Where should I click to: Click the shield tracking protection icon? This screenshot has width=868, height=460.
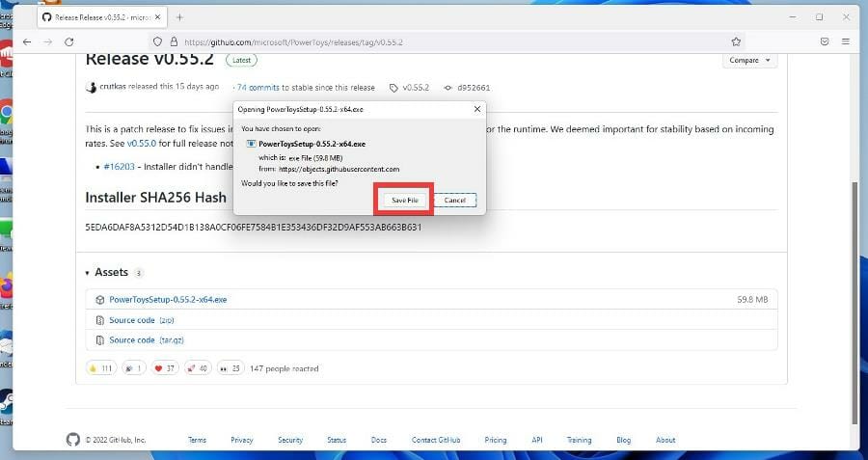[x=158, y=42]
